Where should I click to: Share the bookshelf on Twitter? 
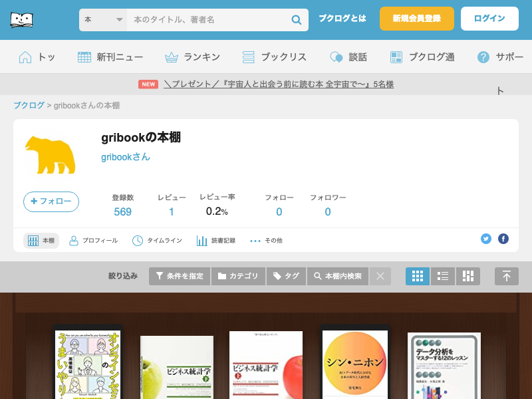pyautogui.click(x=486, y=239)
